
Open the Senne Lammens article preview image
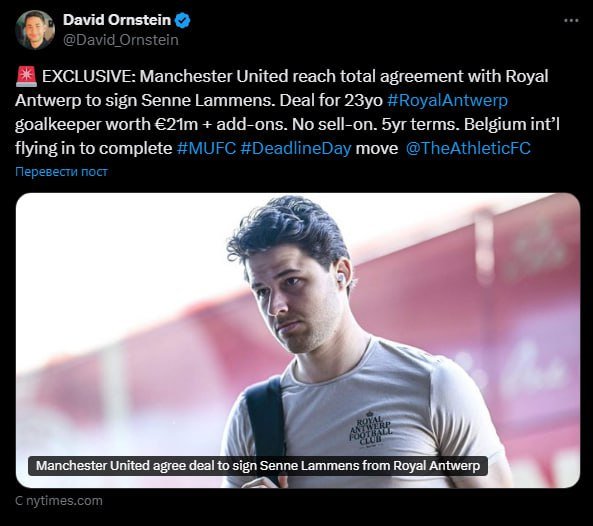coord(298,340)
